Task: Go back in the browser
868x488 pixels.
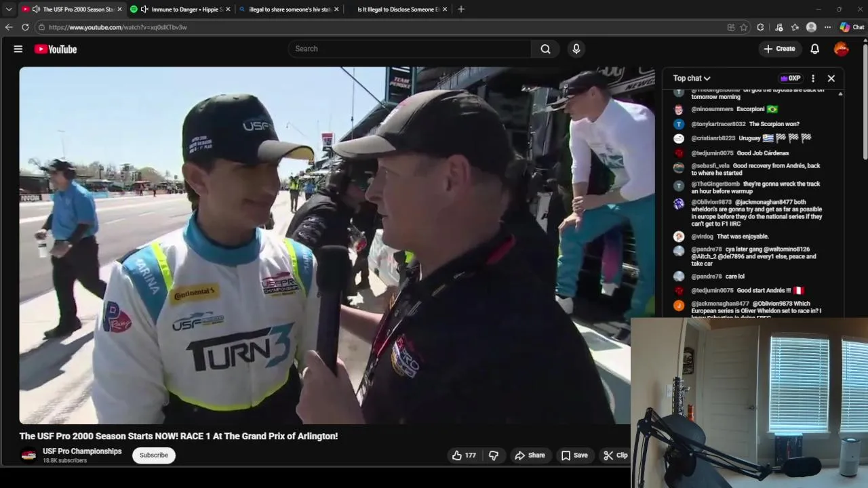Action: [9, 27]
